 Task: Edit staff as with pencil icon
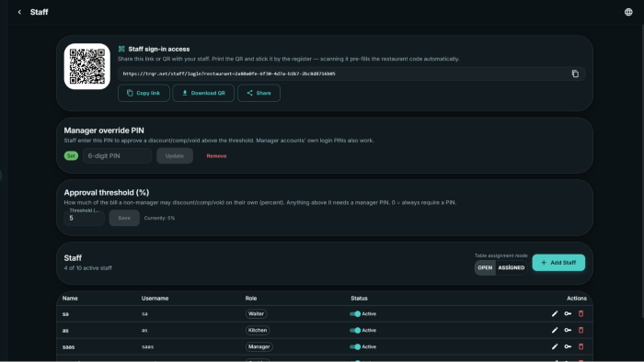coord(555,330)
